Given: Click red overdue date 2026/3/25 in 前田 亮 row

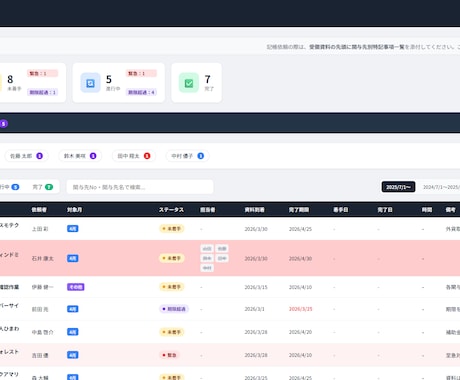Looking at the screenshot, I should coord(300,309).
